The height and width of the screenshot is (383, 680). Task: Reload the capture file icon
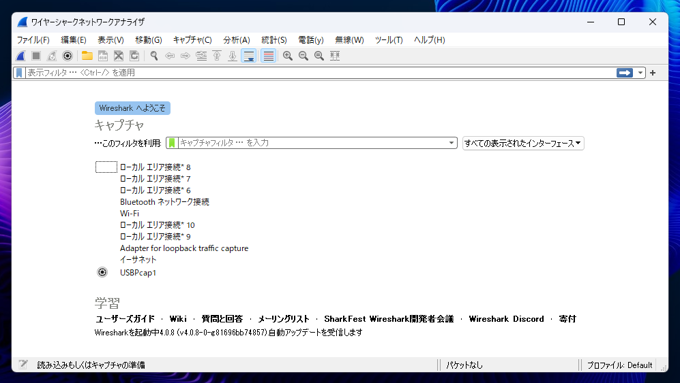tap(134, 56)
